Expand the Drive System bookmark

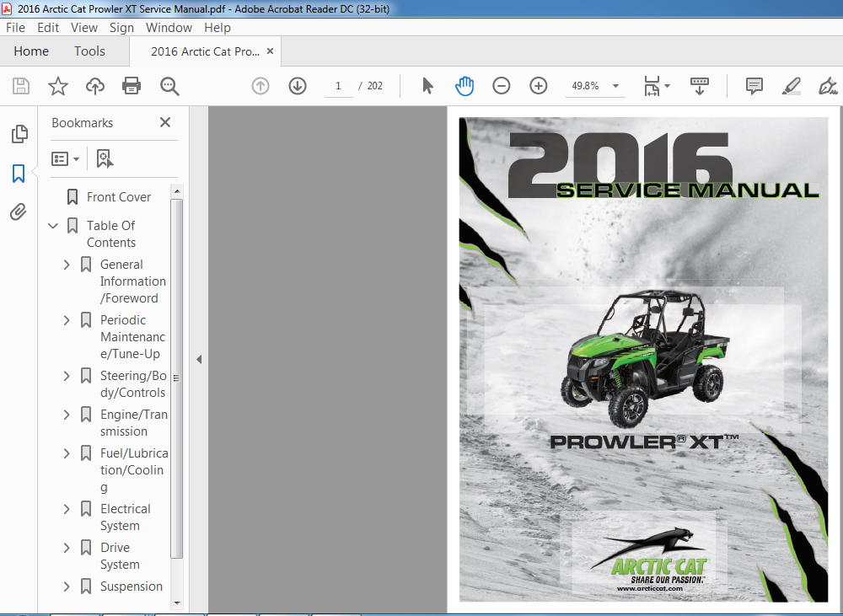67,548
